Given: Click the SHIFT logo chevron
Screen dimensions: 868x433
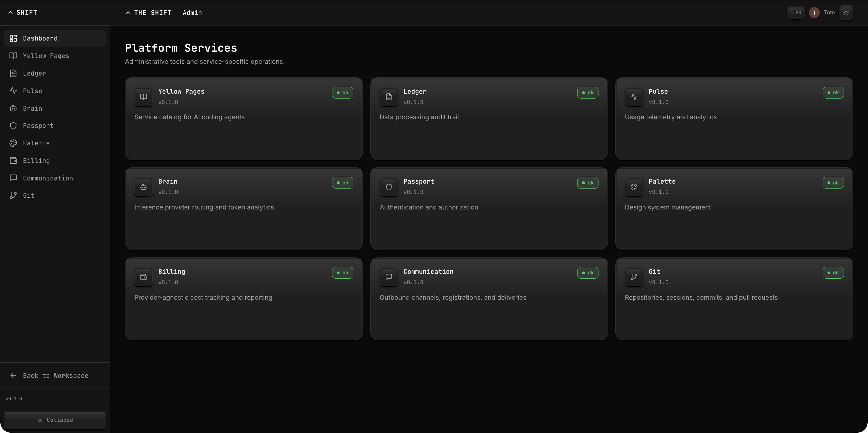Looking at the screenshot, I should [10, 12].
